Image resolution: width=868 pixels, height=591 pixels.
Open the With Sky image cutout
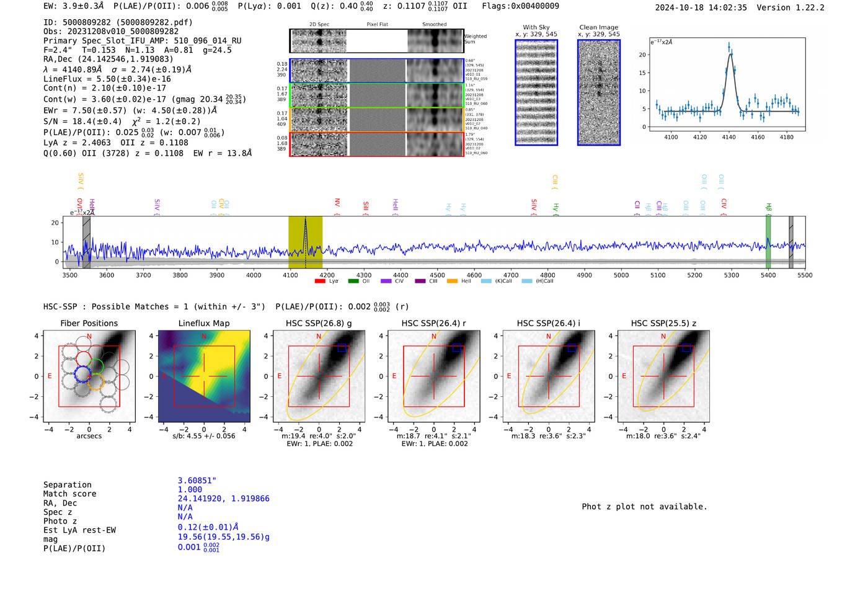coord(536,92)
